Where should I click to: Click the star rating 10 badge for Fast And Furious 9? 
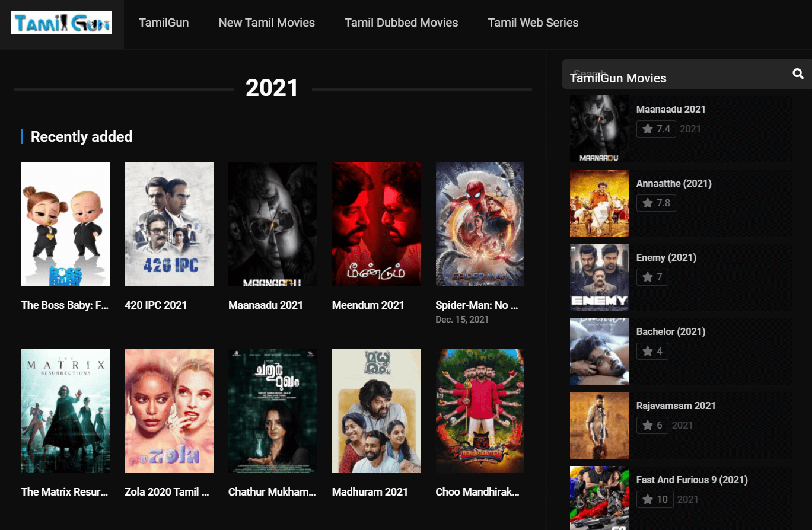pos(655,499)
